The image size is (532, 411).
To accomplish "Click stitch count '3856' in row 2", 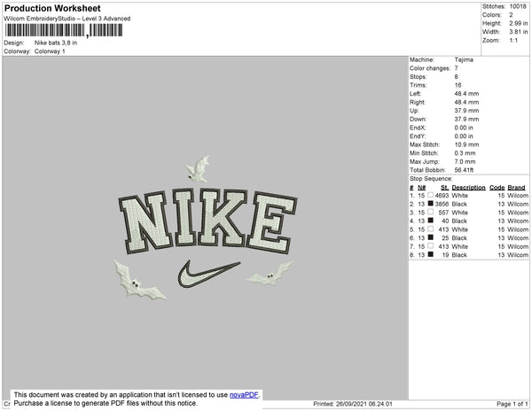I will [442, 204].
